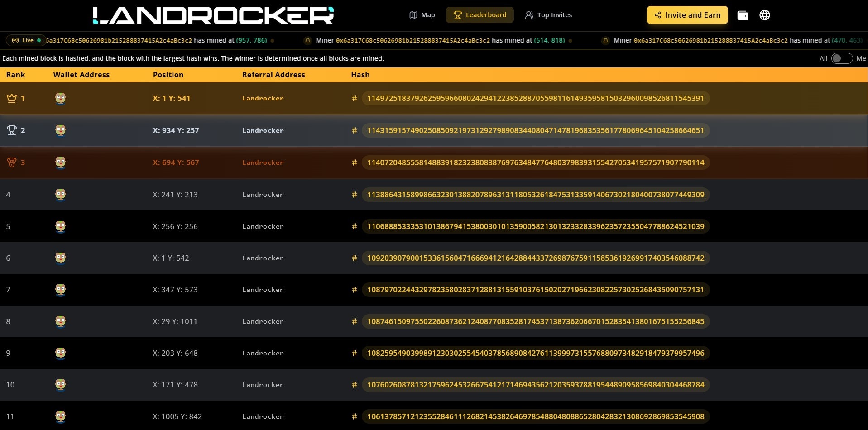The image size is (868, 430).
Task: Click the Landrocker referral address in rank 1 row
Action: pyautogui.click(x=263, y=98)
